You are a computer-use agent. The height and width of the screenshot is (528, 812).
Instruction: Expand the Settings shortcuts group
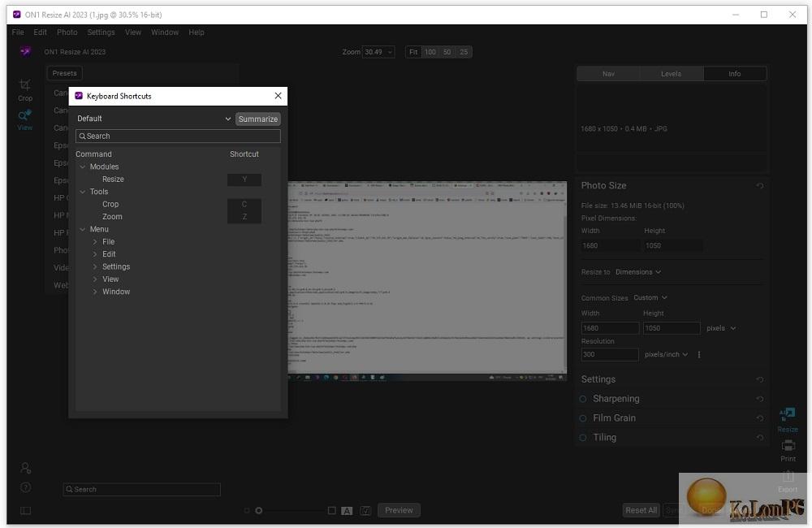(95, 267)
